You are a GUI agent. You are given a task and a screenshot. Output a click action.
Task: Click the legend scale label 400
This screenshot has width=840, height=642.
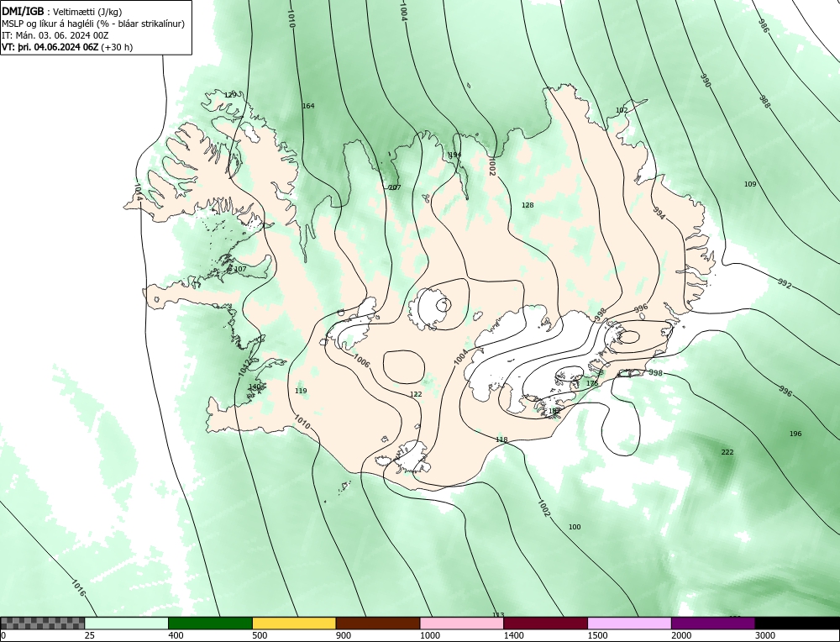(x=176, y=635)
